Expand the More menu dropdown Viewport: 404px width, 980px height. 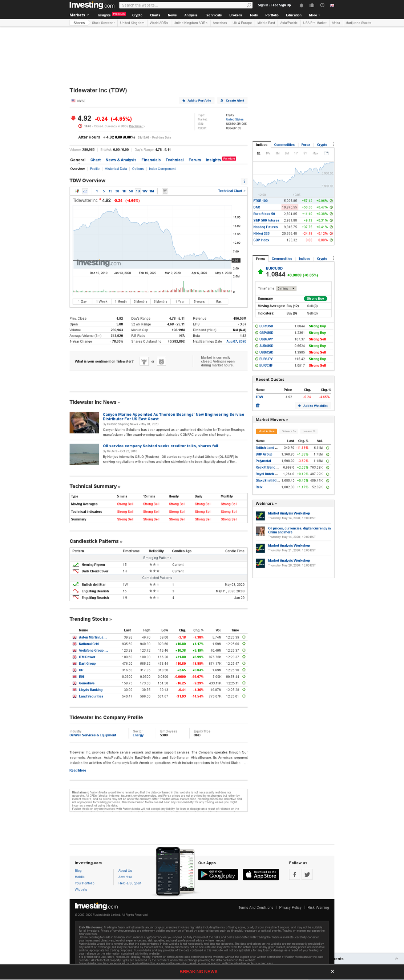[315, 15]
